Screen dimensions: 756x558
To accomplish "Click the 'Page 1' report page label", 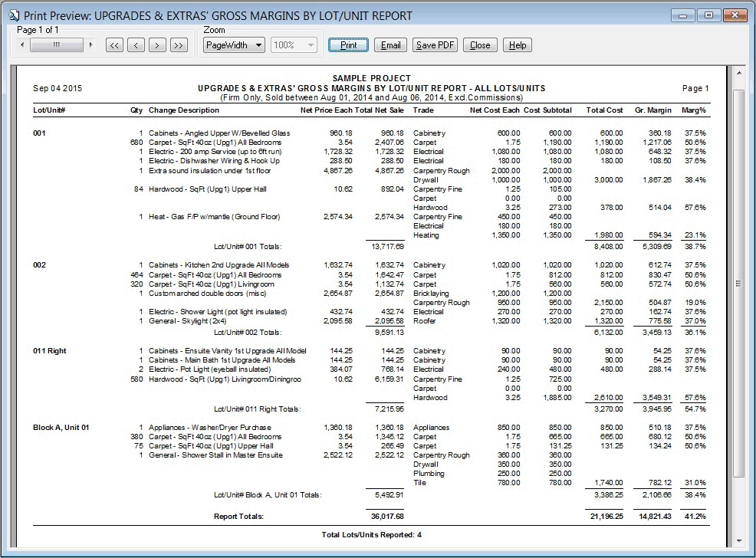I will point(695,88).
